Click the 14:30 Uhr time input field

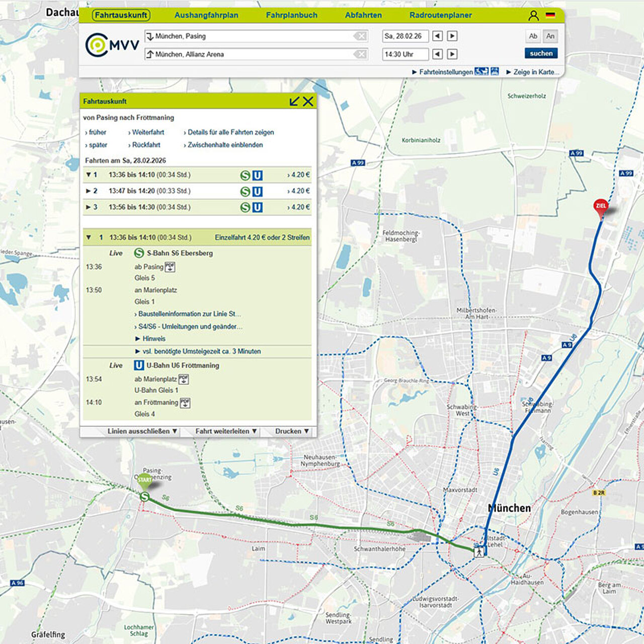[405, 54]
